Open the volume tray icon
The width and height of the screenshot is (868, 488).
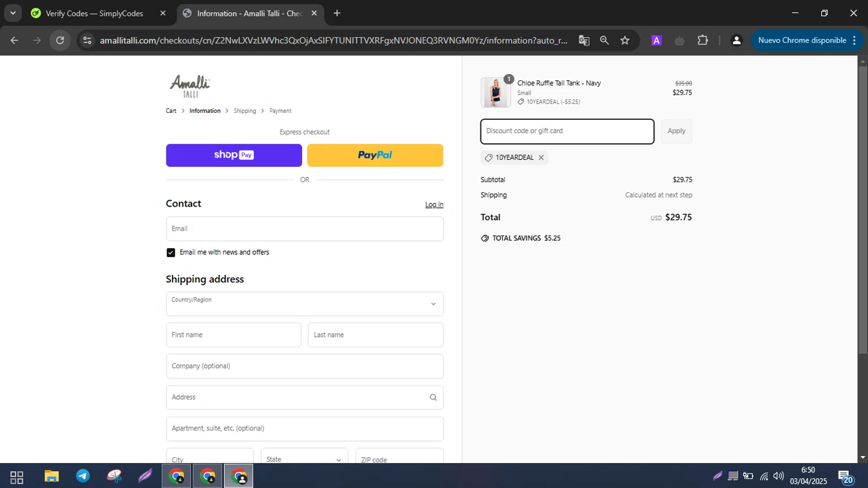tap(779, 476)
